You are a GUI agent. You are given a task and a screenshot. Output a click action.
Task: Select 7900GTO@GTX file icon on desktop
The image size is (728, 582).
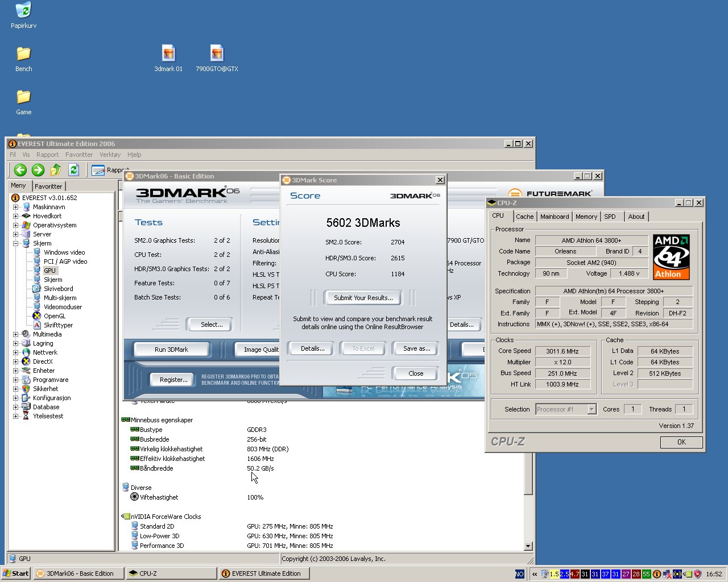[217, 59]
